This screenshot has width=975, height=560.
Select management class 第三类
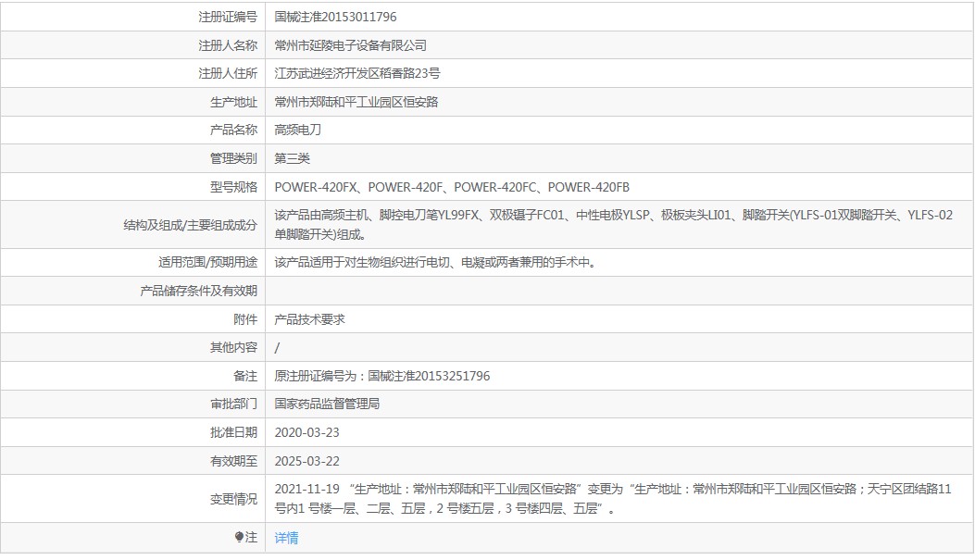click(x=293, y=158)
